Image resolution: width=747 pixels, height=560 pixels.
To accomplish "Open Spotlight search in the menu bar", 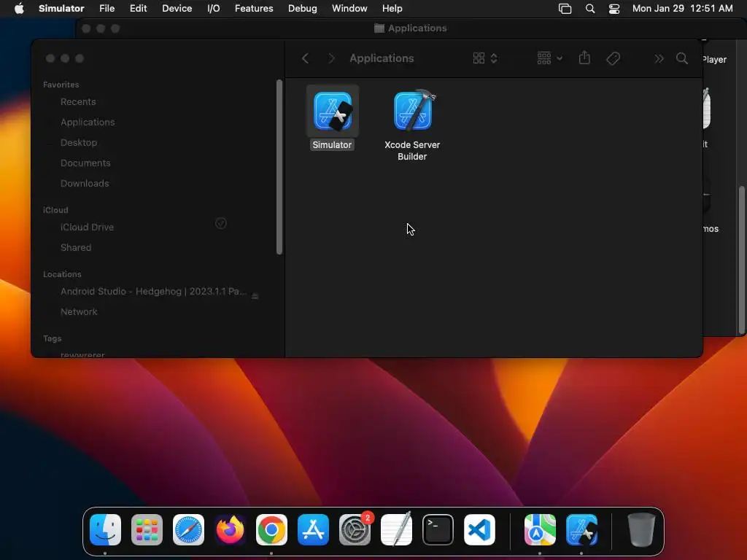I will pos(589,9).
